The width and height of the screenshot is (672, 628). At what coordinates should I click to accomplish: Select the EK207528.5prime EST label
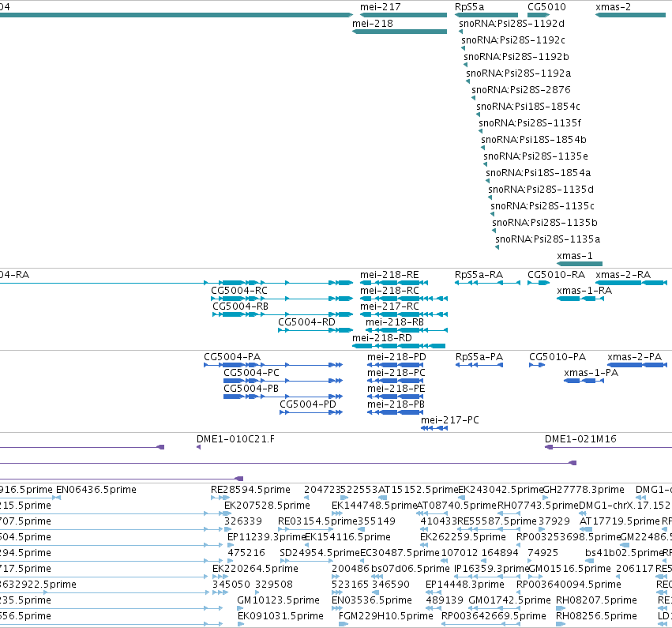click(x=267, y=506)
